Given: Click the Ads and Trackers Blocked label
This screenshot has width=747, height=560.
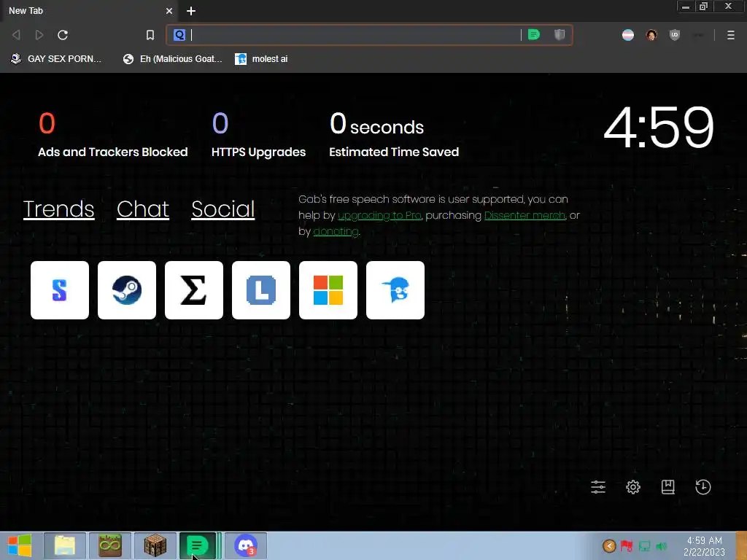Looking at the screenshot, I should [x=113, y=152].
